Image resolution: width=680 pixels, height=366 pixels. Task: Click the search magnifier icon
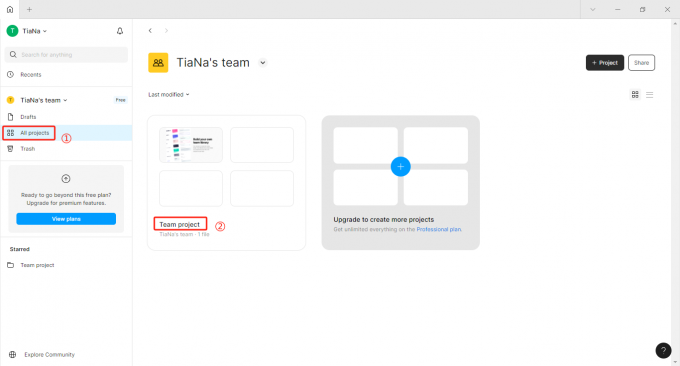pyautogui.click(x=13, y=54)
